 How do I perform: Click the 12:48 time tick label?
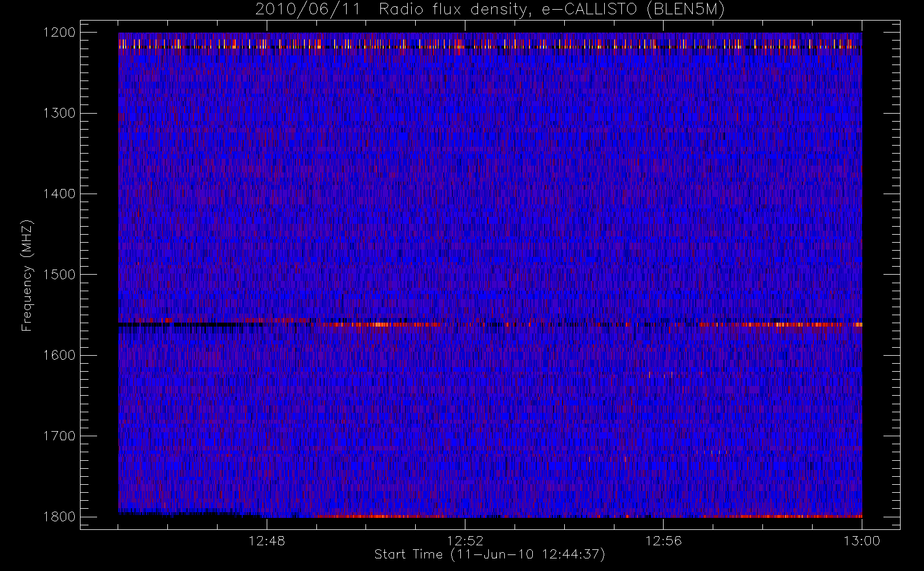[267, 541]
